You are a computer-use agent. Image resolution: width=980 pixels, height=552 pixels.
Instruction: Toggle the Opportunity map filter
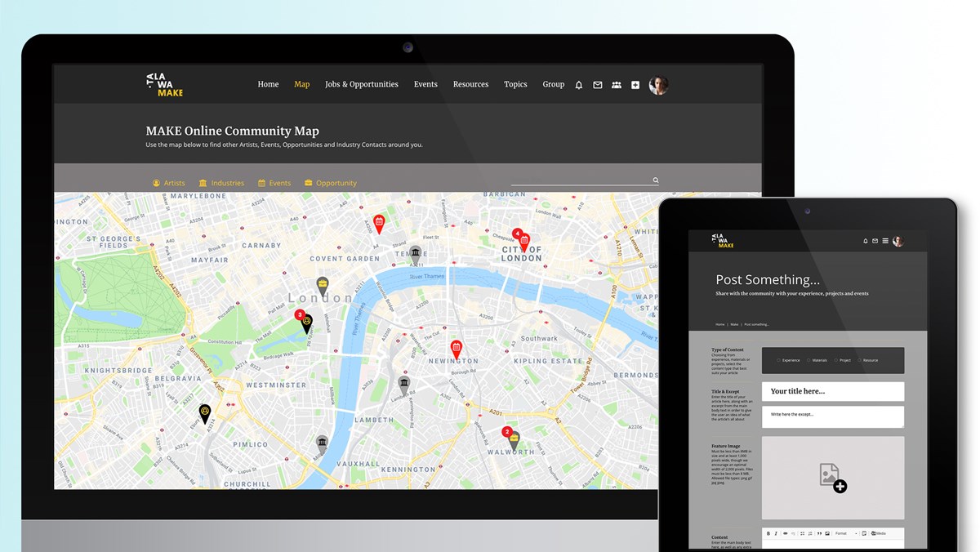pyautogui.click(x=331, y=183)
